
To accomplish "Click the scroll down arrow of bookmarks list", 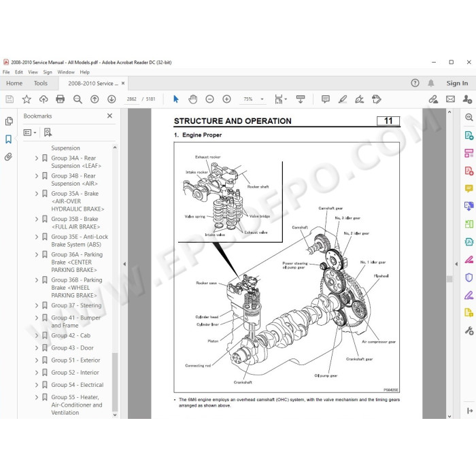I will (115, 415).
